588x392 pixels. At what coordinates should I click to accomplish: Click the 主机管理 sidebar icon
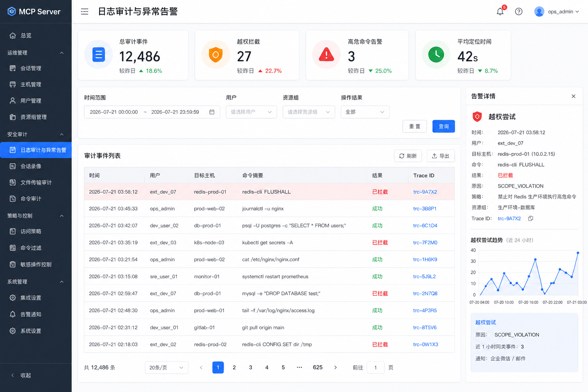coord(13,84)
